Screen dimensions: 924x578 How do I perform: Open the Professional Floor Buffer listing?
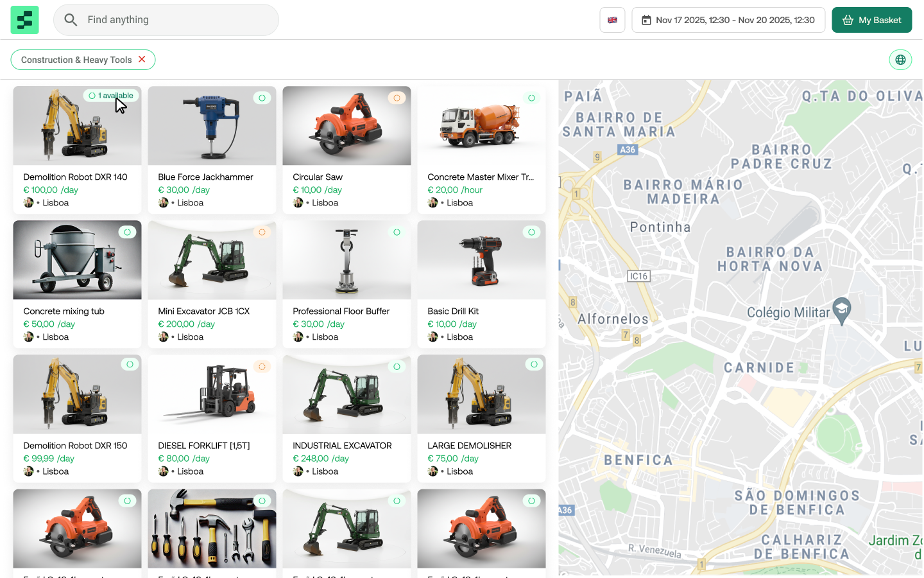pos(341,311)
